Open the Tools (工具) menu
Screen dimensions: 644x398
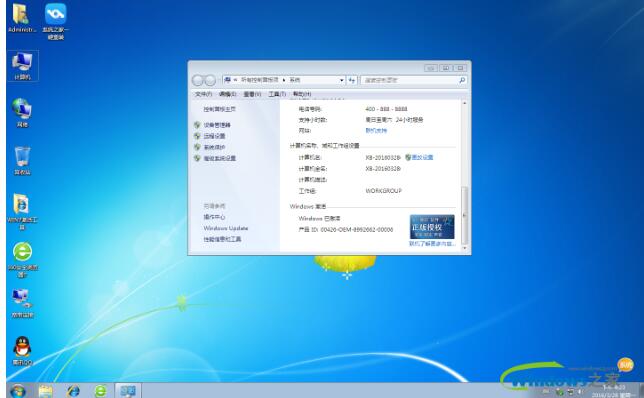pyautogui.click(x=277, y=94)
